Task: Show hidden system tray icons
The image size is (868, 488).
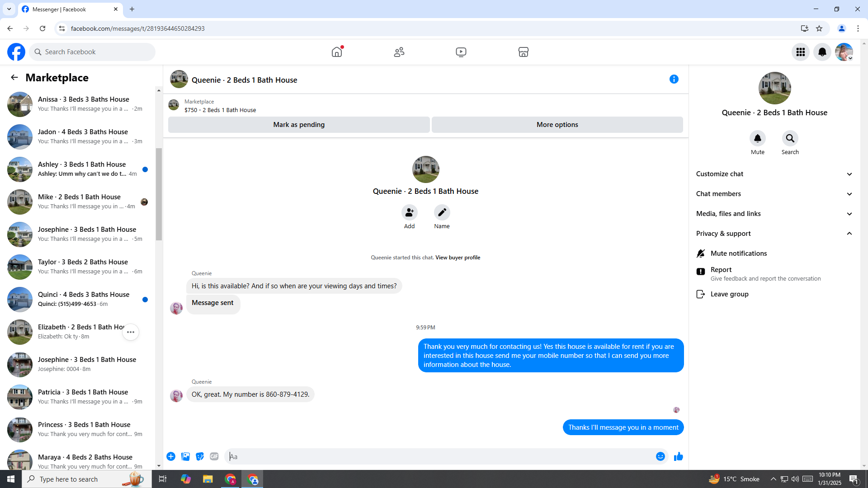Action: [773, 479]
